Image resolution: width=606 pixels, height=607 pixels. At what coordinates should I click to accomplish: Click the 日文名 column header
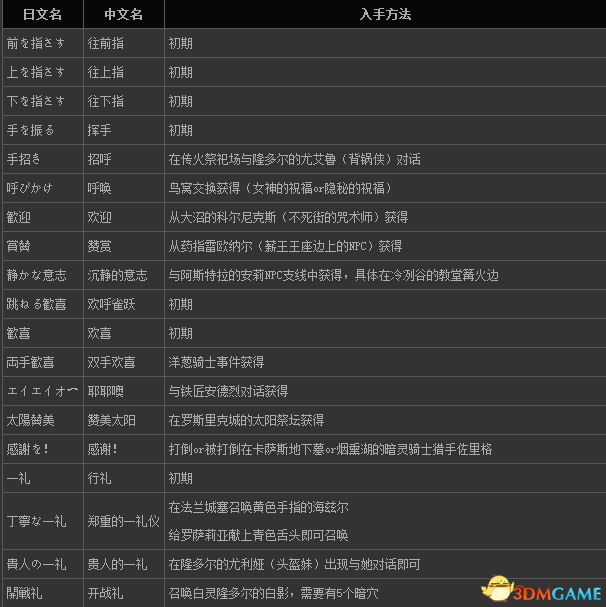click(43, 14)
